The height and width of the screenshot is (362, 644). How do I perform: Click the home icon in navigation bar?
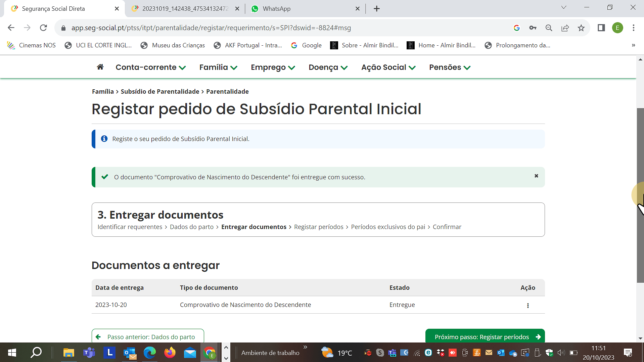coord(100,67)
